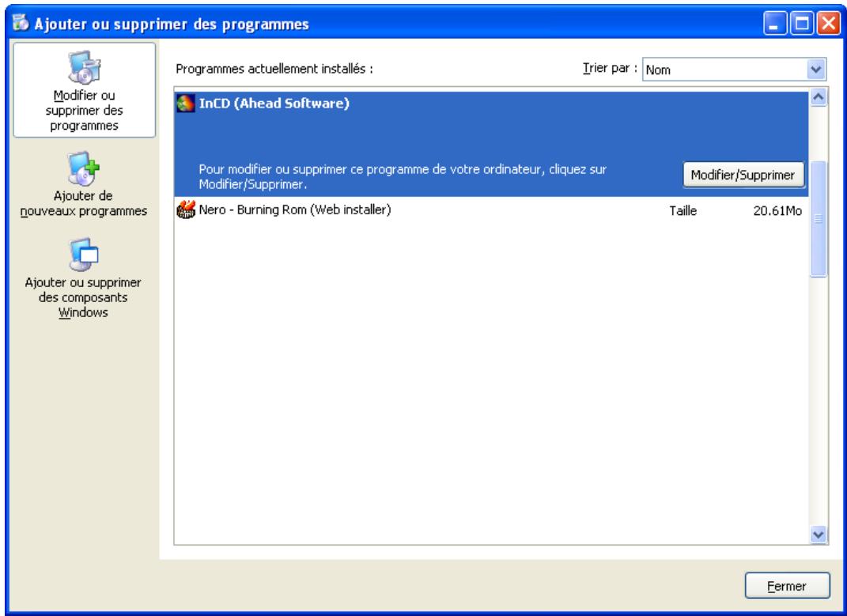Click the 20.61Mo size value

click(777, 210)
